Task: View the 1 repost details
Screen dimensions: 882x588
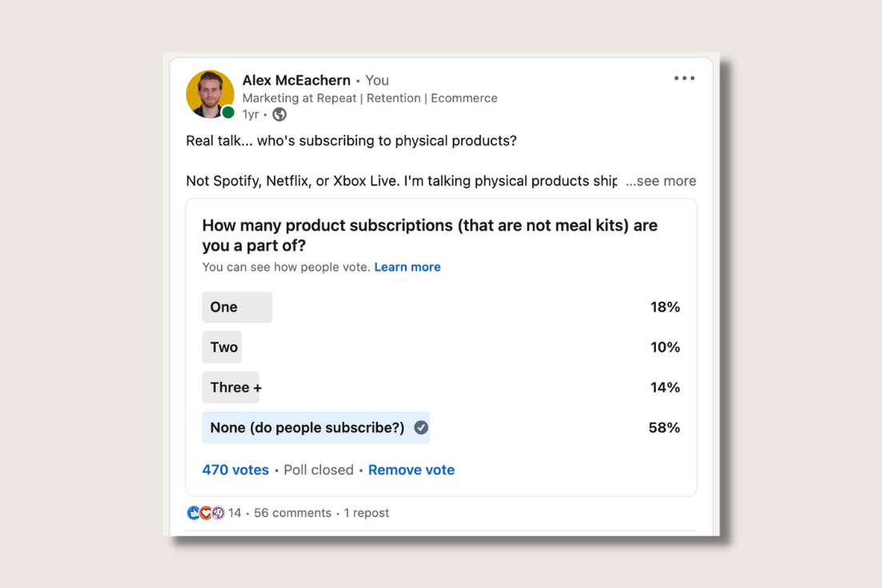Action: tap(366, 513)
